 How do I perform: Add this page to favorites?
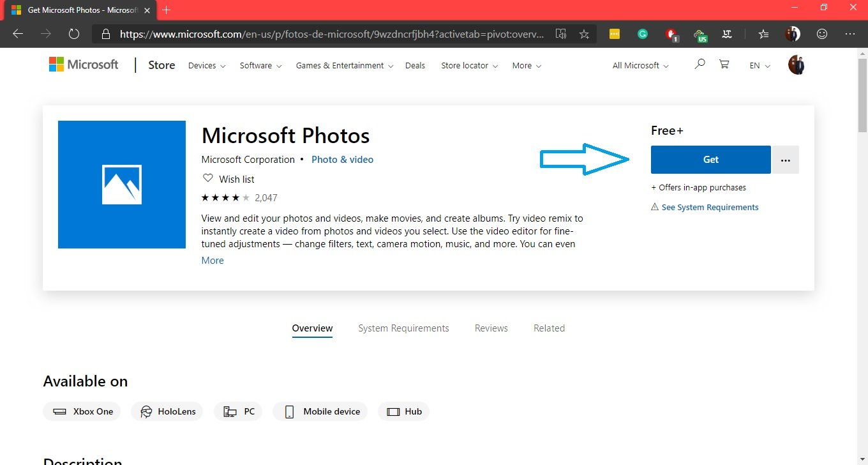click(x=584, y=34)
